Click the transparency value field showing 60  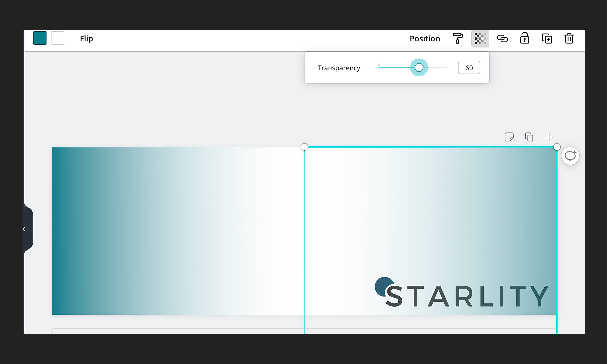(x=469, y=68)
